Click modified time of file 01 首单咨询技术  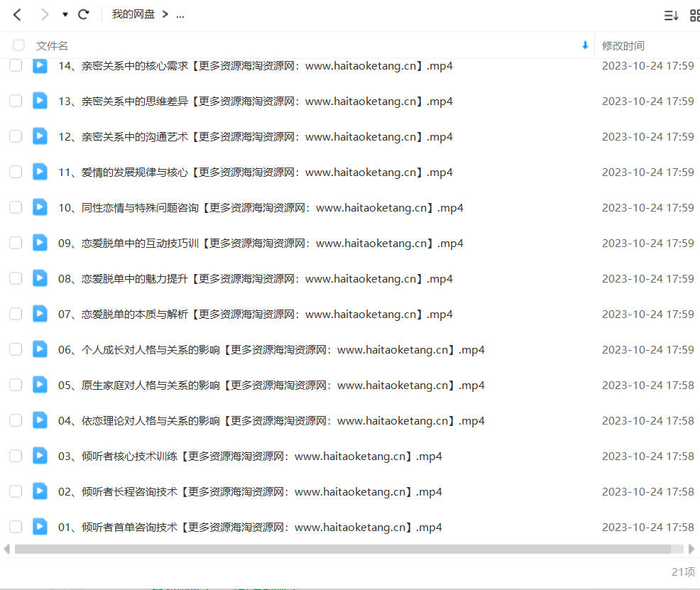click(x=647, y=527)
